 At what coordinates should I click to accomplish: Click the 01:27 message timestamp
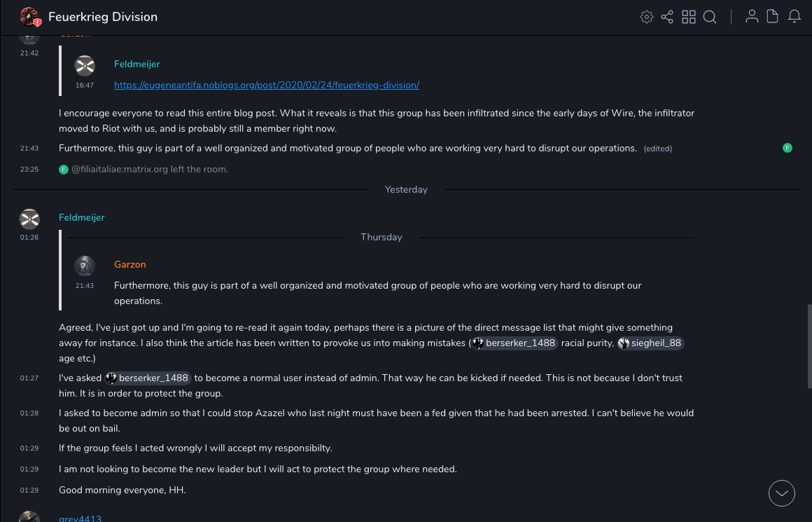click(x=29, y=378)
